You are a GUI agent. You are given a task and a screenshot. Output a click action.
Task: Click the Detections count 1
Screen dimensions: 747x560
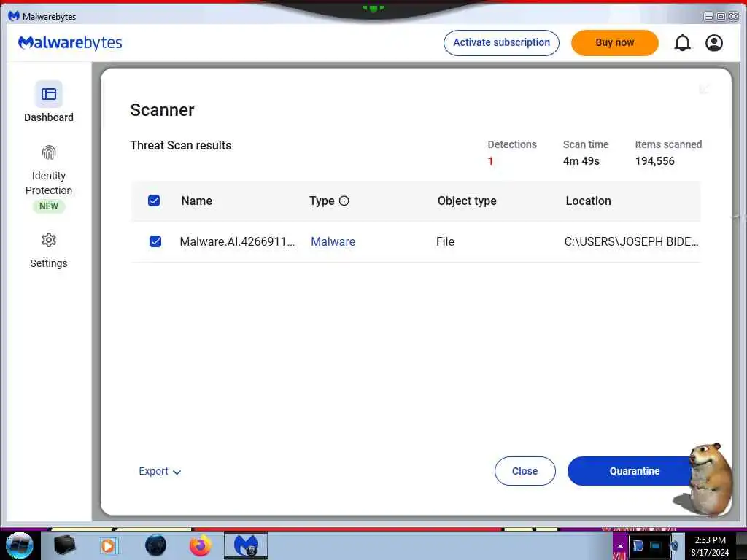[x=490, y=161]
